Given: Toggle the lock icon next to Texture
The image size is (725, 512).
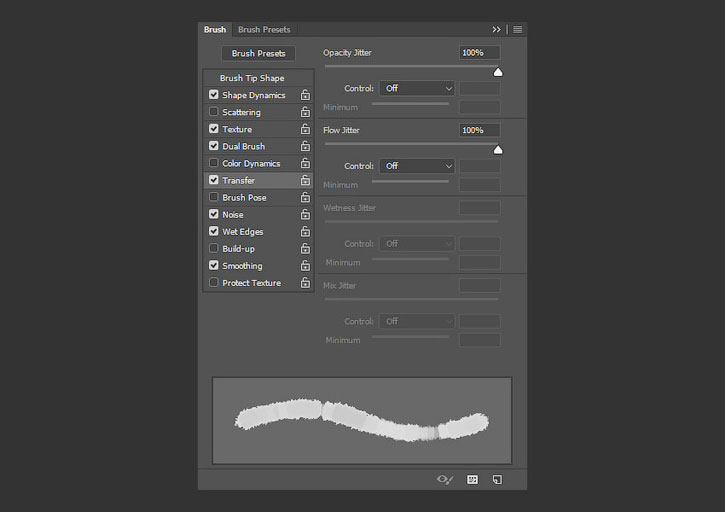Looking at the screenshot, I should [x=305, y=129].
